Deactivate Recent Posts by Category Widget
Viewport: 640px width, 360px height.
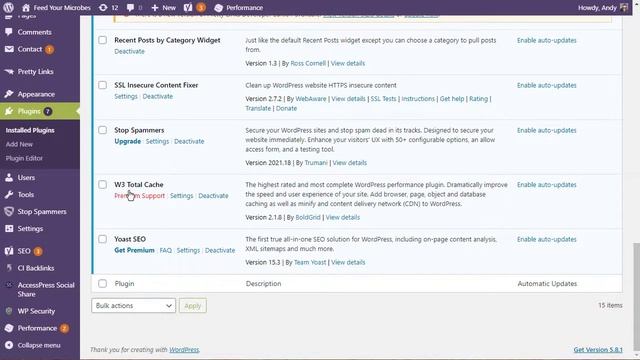(x=129, y=51)
